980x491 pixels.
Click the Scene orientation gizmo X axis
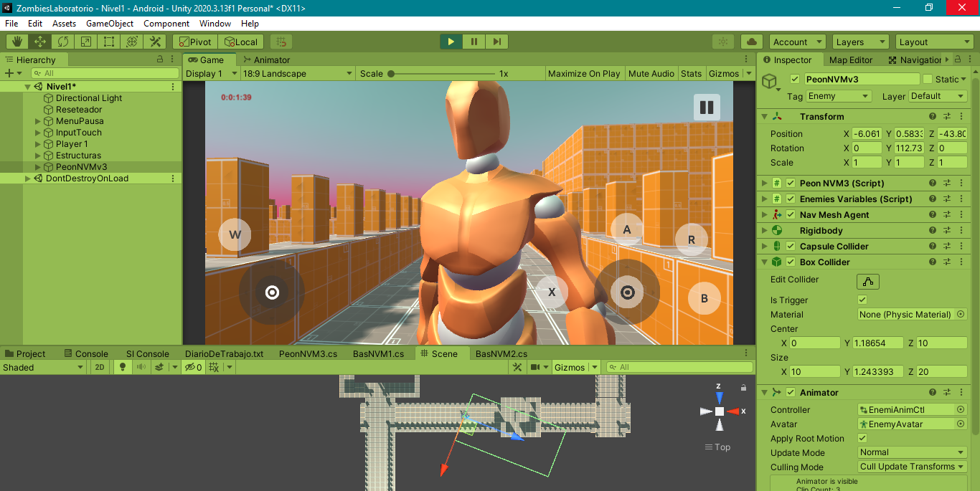pos(733,411)
